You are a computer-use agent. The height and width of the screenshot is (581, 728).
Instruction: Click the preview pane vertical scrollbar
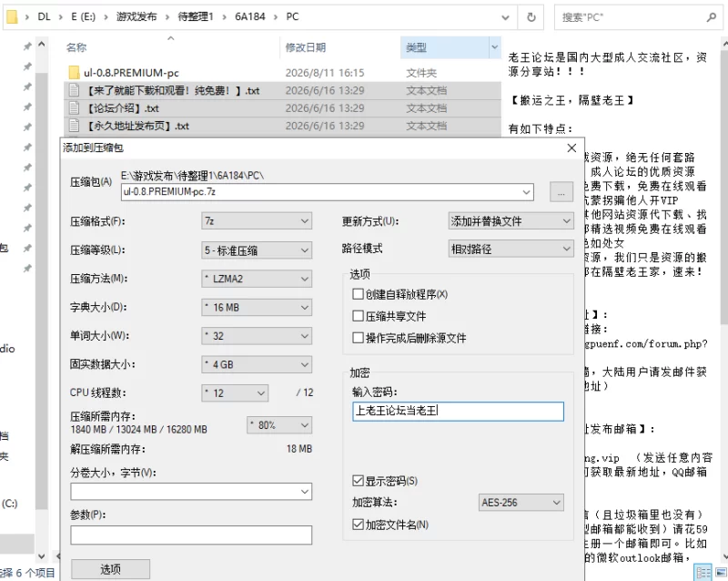tap(724, 186)
